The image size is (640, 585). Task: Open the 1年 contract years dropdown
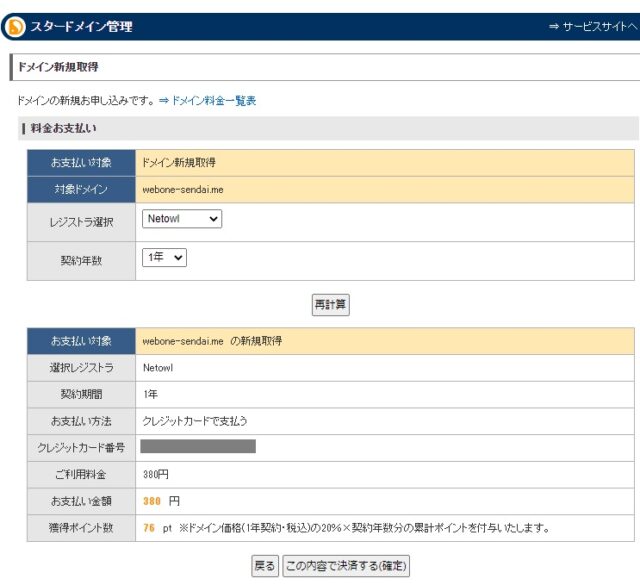[x=164, y=258]
